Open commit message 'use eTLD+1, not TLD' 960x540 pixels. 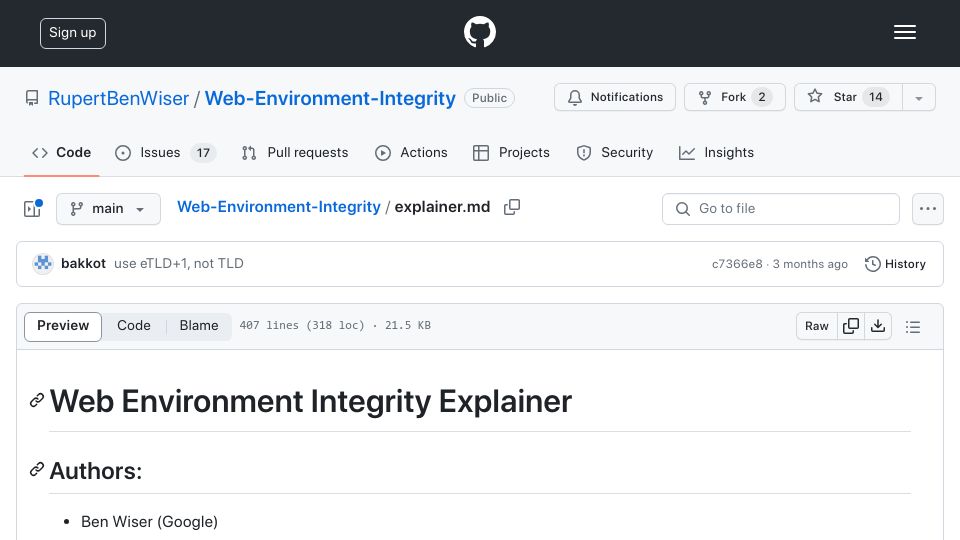click(x=179, y=263)
